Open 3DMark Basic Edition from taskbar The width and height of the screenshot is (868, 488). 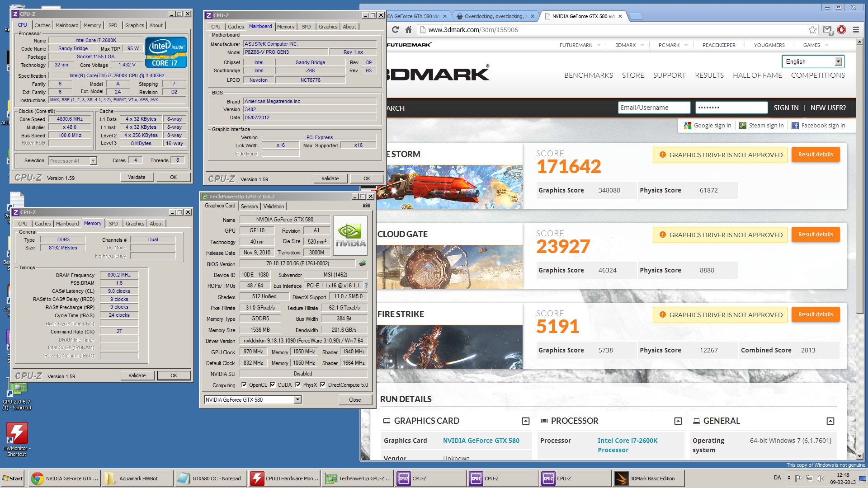(649, 479)
